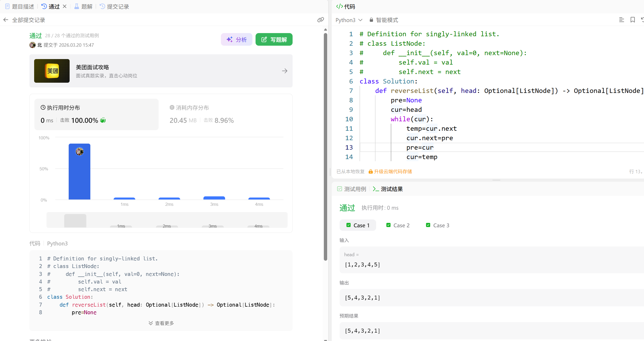Click the 分析 analysis button
This screenshot has height=341, width=644.
(236, 39)
